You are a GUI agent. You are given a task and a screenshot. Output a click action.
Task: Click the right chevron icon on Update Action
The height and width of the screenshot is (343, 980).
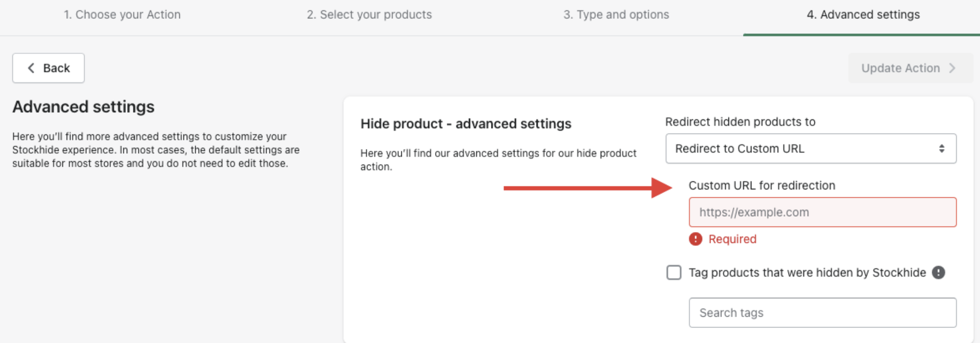(952, 68)
